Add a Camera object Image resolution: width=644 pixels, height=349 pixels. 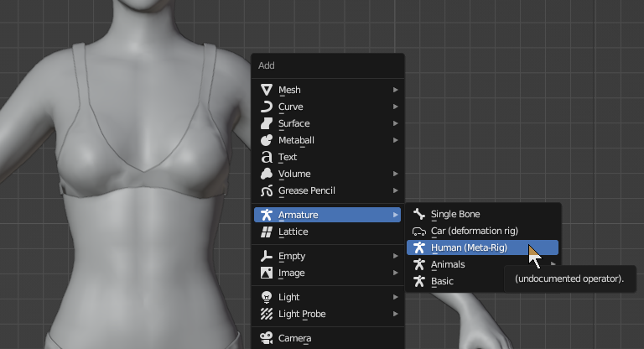tap(327, 338)
